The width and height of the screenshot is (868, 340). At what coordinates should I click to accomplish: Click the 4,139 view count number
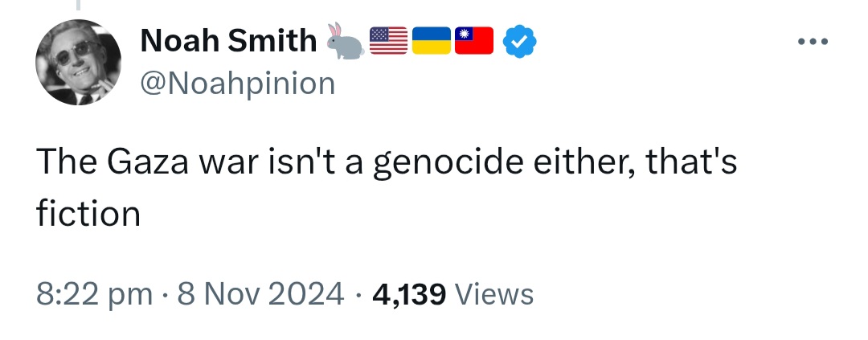409,294
